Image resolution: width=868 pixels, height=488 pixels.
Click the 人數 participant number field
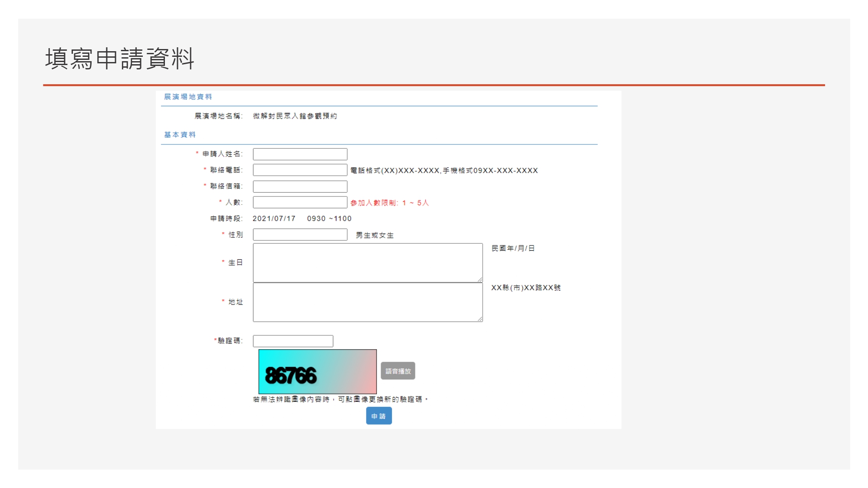coord(299,202)
